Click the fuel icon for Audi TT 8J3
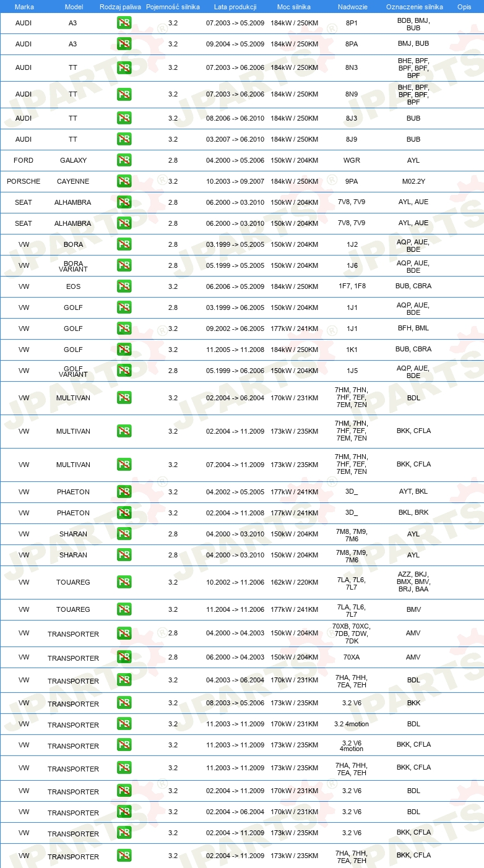The height and width of the screenshot is (868, 484). 124,119
